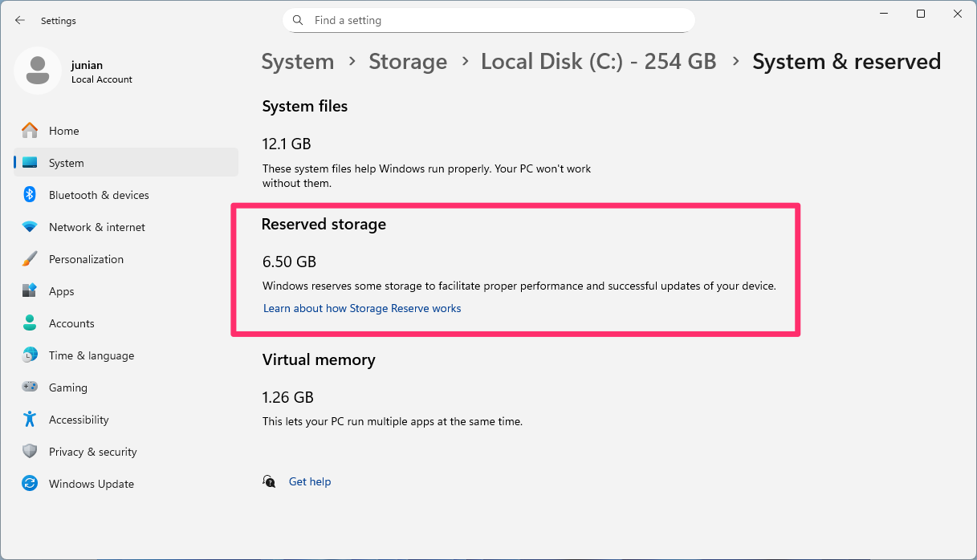Click the search magnifier icon
The height and width of the screenshot is (560, 977).
click(298, 20)
